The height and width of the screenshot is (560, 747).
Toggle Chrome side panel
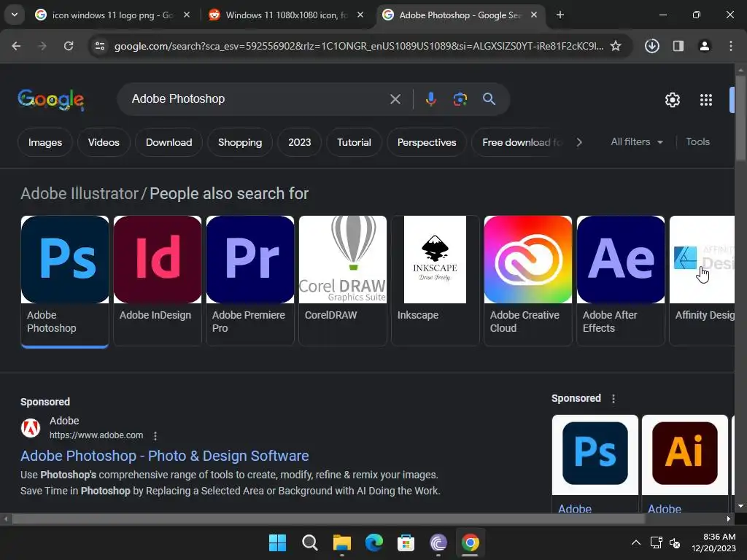[678, 46]
